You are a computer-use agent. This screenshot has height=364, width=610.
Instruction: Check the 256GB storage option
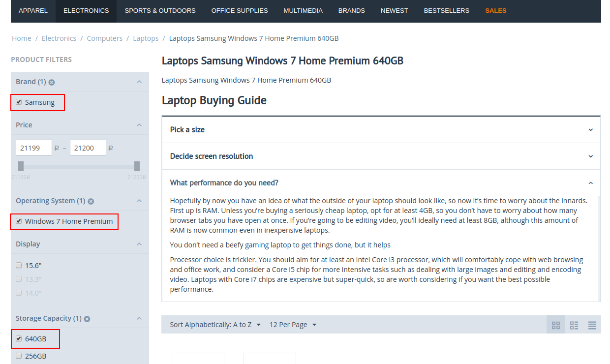click(x=19, y=356)
